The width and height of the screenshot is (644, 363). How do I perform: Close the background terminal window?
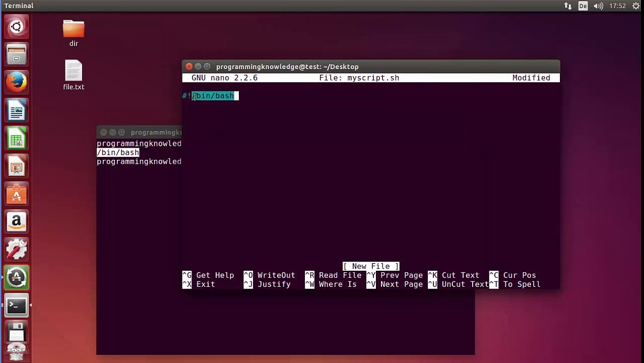tap(104, 132)
